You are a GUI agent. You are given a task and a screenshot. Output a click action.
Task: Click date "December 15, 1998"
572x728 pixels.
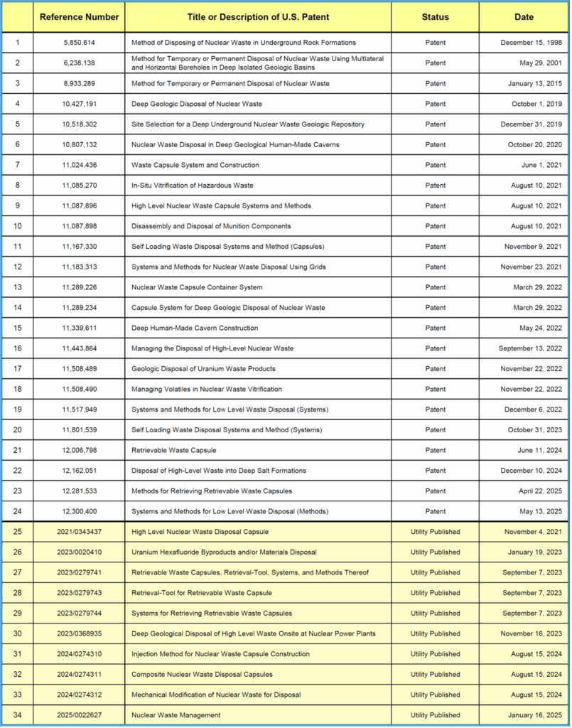click(531, 43)
